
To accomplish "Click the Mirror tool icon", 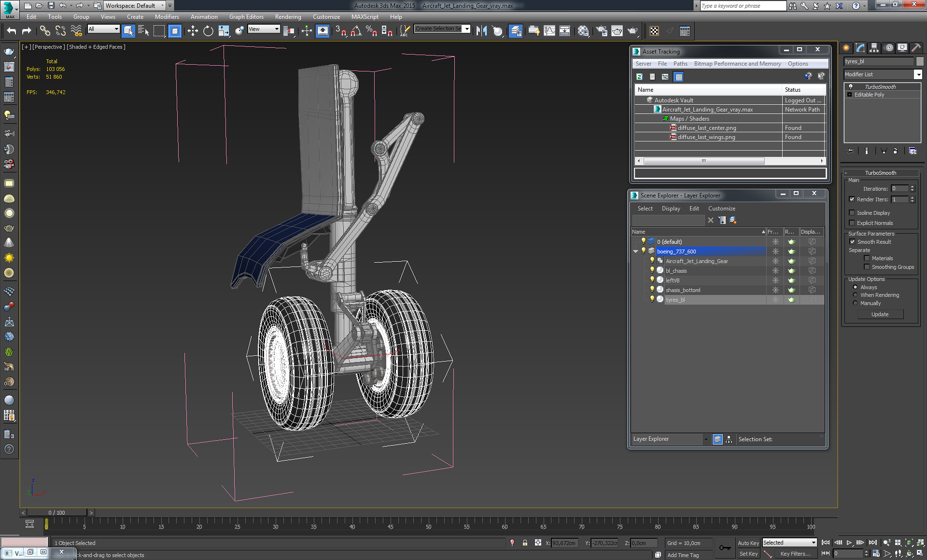I will pyautogui.click(x=481, y=31).
